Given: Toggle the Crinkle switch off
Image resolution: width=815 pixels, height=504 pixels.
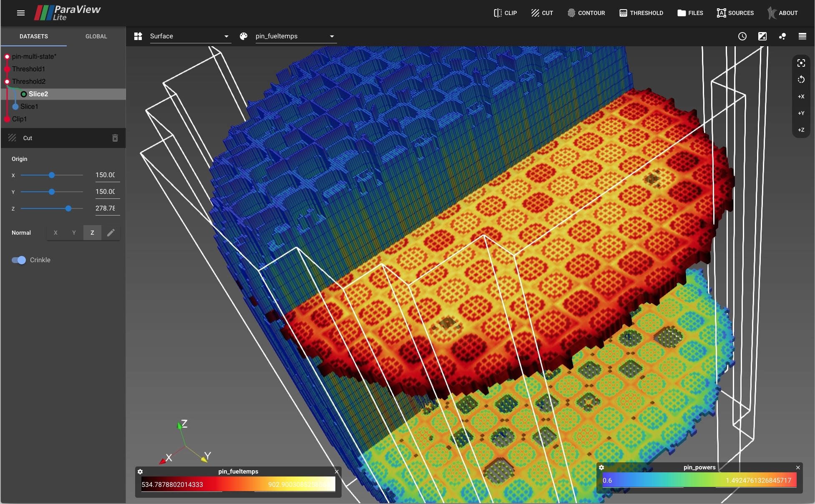Looking at the screenshot, I should pyautogui.click(x=19, y=260).
